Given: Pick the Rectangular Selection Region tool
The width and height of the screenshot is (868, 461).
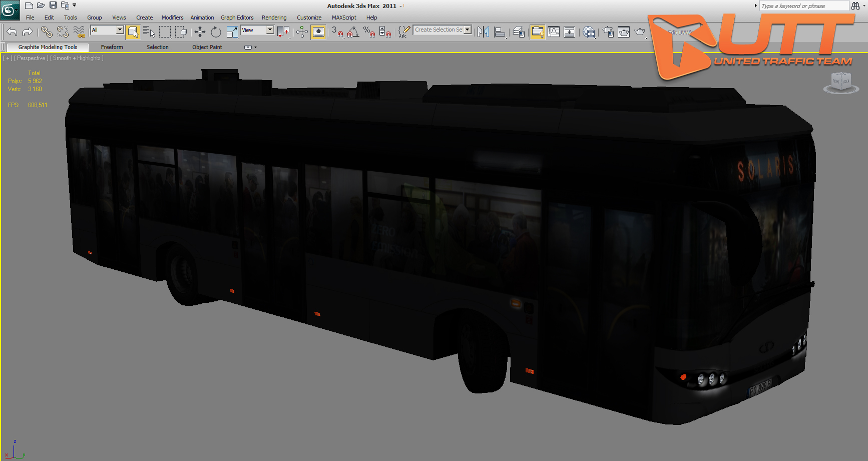Looking at the screenshot, I should point(165,32).
